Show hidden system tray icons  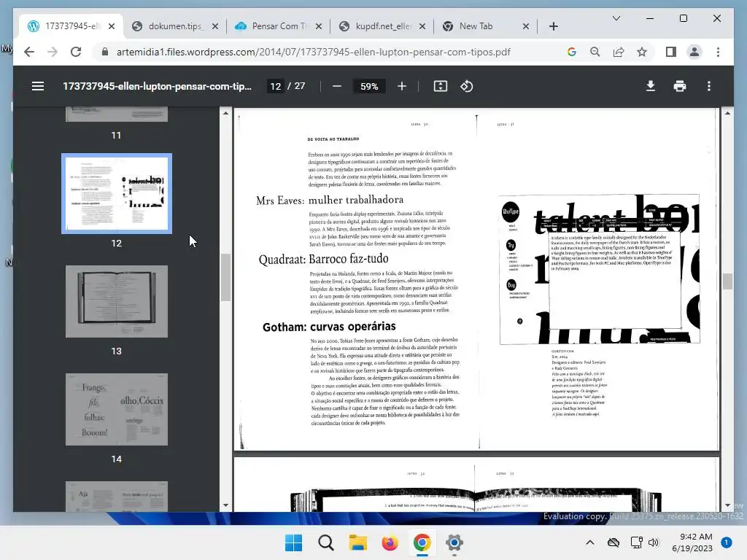coord(589,542)
